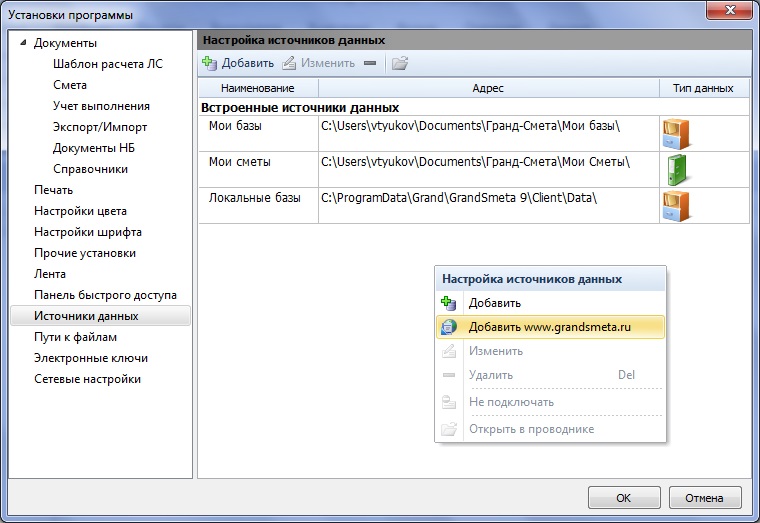Go to Электронные ключи settings
Screen dimensions: 760x523
click(x=91, y=358)
